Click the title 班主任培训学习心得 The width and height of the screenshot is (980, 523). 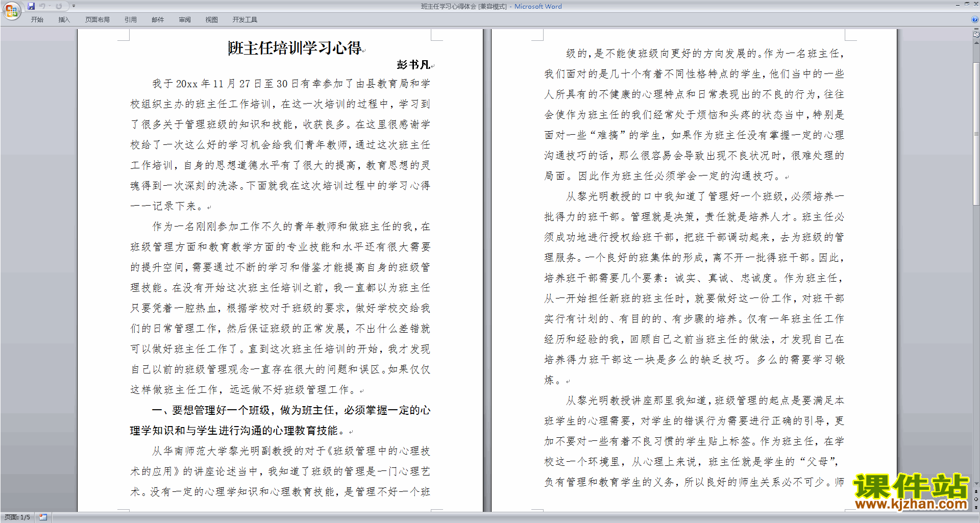295,48
